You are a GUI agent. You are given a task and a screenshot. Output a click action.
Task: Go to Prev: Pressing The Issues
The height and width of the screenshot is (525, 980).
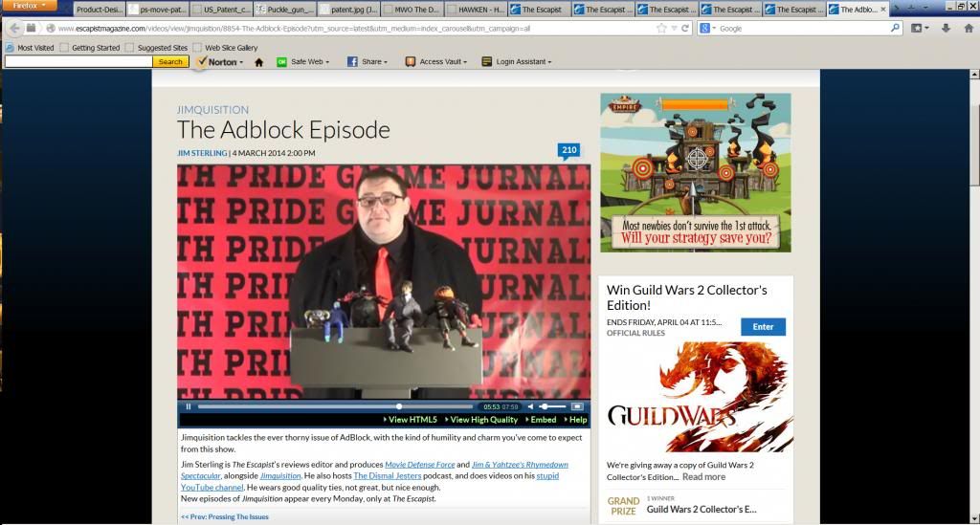tap(224, 517)
